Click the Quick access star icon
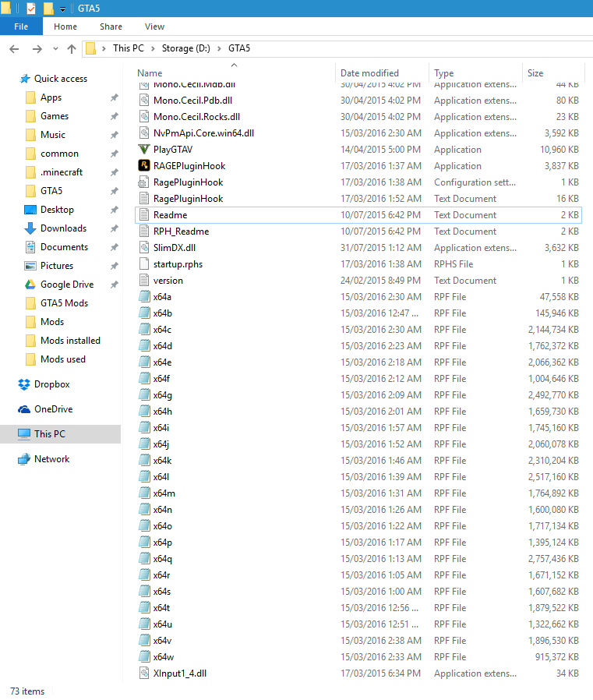The height and width of the screenshot is (700, 593). [x=25, y=79]
